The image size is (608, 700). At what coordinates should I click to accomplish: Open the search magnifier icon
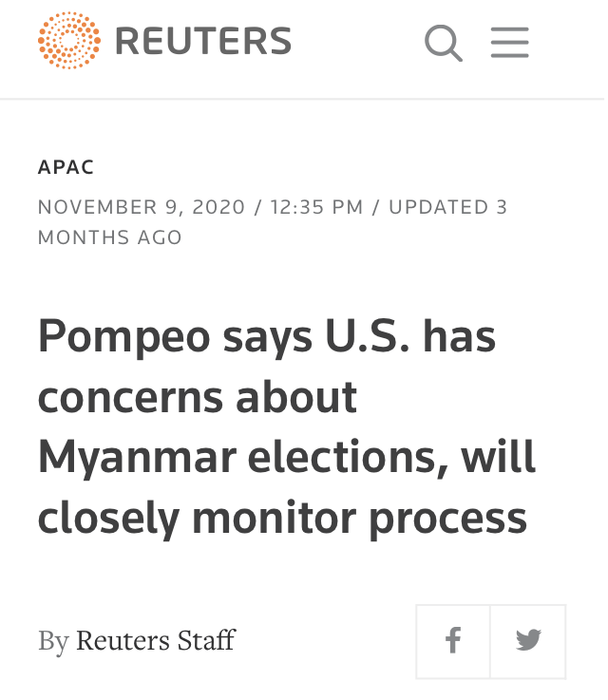(x=444, y=43)
